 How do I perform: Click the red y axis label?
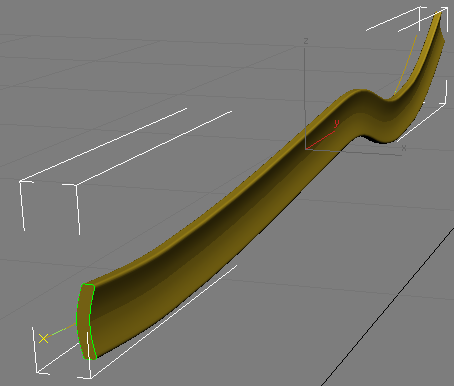(x=336, y=123)
